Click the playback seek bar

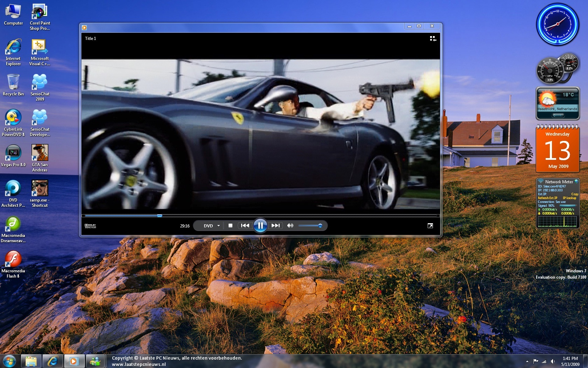[x=260, y=216]
